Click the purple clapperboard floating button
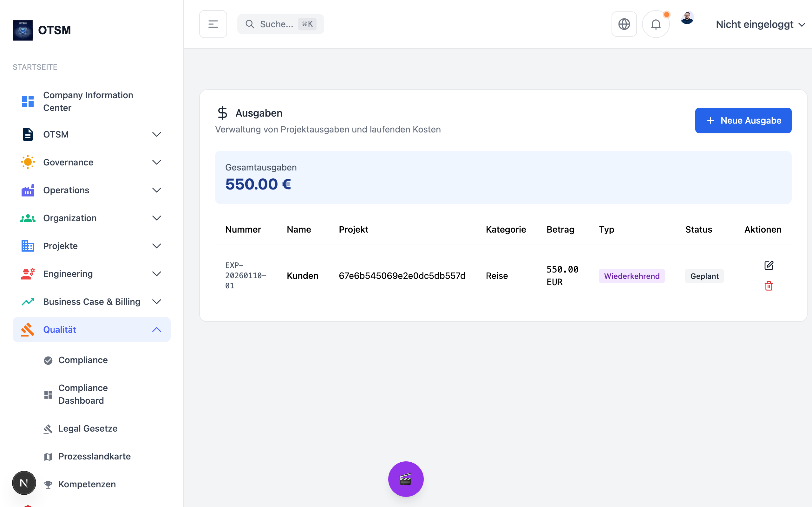 406,479
